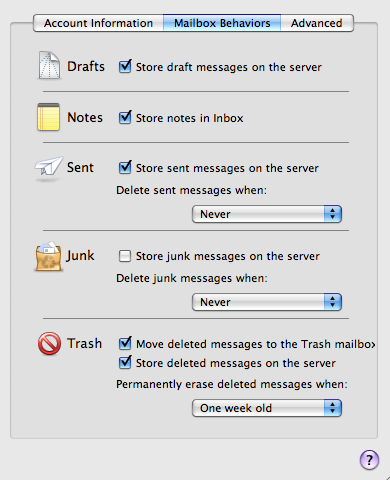Click the Trash section label

click(84, 343)
